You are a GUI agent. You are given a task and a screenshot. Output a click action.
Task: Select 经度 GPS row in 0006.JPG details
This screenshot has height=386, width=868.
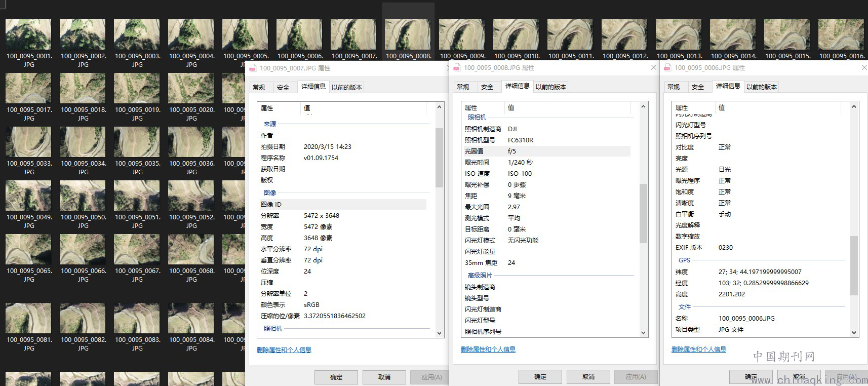pos(758,283)
